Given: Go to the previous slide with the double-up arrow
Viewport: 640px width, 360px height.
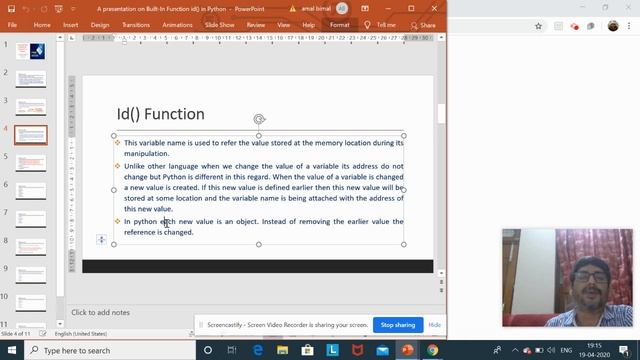Looking at the screenshot, I should pos(441,282).
